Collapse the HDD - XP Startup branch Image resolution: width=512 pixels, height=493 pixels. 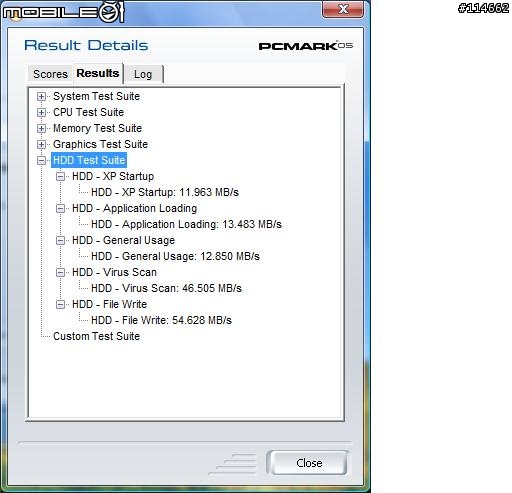click(60, 177)
